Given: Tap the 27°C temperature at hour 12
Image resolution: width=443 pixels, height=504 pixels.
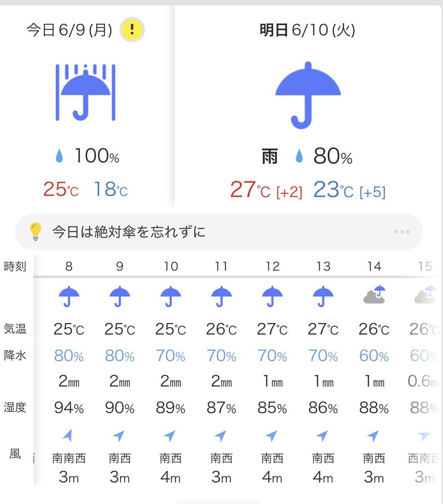Looking at the screenshot, I should pyautogui.click(x=272, y=330).
